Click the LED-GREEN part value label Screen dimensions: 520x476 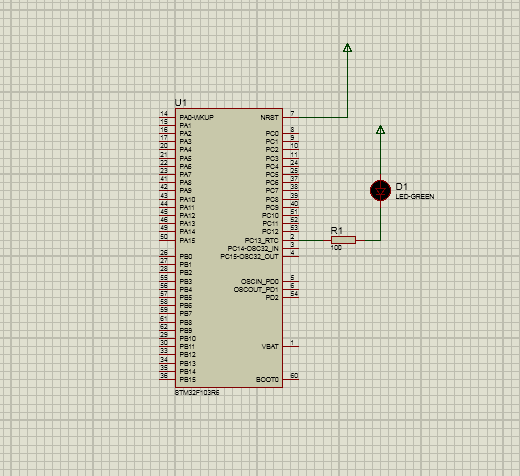click(x=415, y=197)
